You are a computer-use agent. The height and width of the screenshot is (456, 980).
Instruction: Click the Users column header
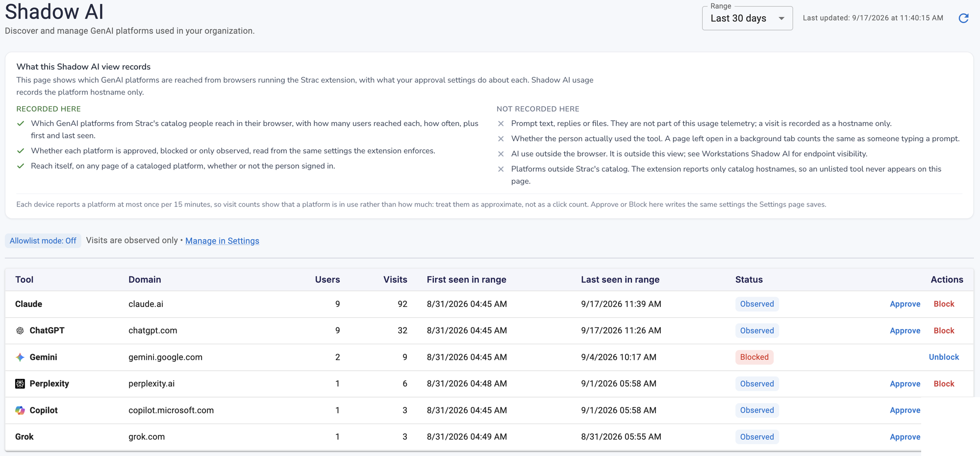327,279
